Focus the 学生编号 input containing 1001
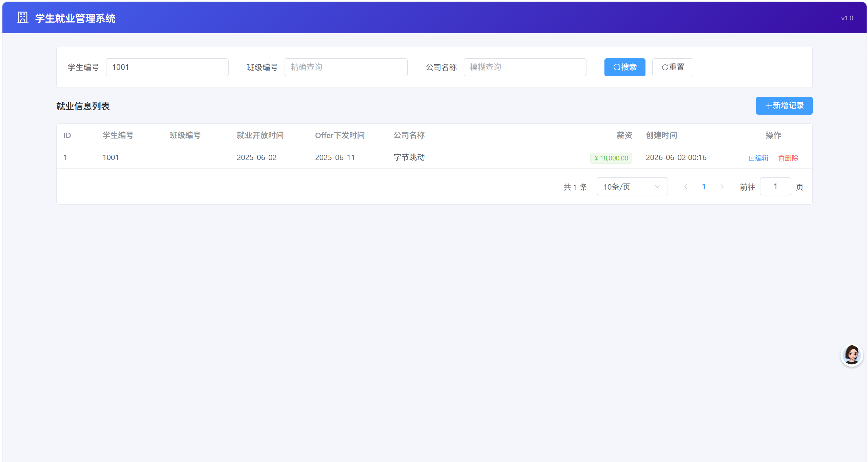868x462 pixels. point(167,67)
